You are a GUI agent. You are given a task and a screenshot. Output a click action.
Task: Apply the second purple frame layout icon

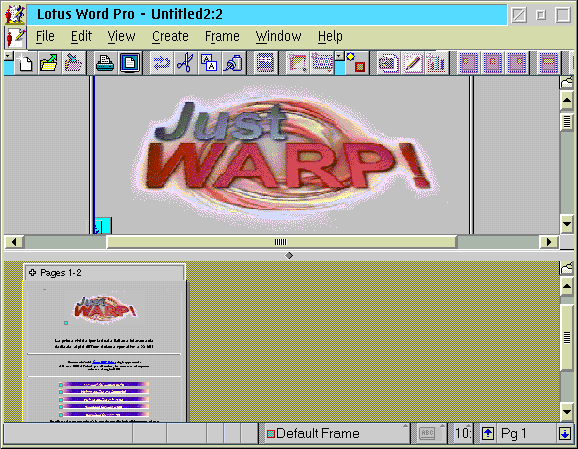[x=492, y=63]
